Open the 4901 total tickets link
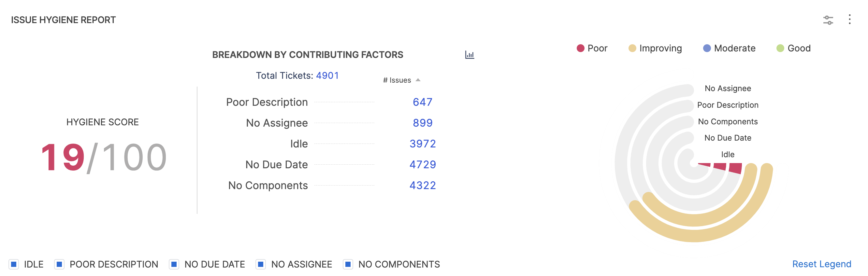This screenshot has height=276, width=868. [327, 76]
